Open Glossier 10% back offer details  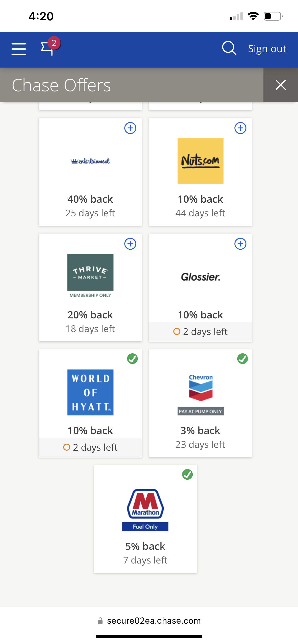200,315
